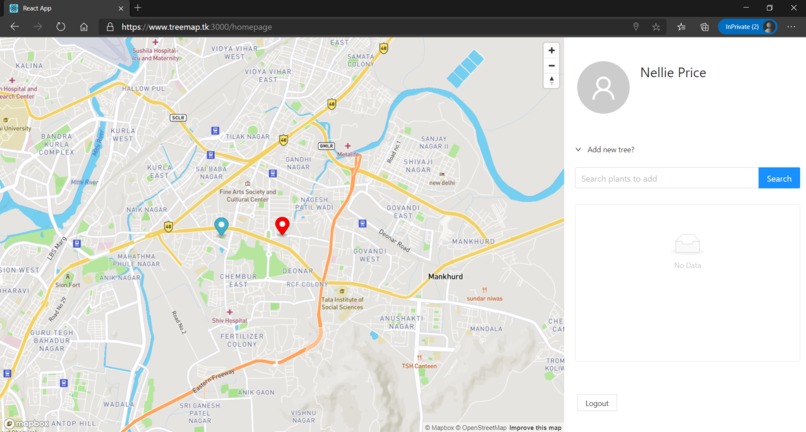
Task: Click the ANUSHAKTI NAGAR map label
Action: pyautogui.click(x=401, y=322)
